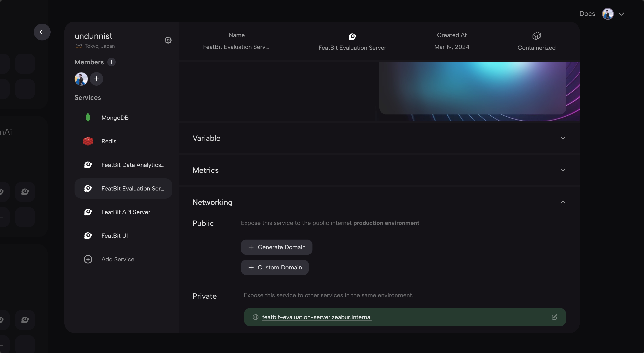Click the FeatBit UI icon

pos(88,236)
